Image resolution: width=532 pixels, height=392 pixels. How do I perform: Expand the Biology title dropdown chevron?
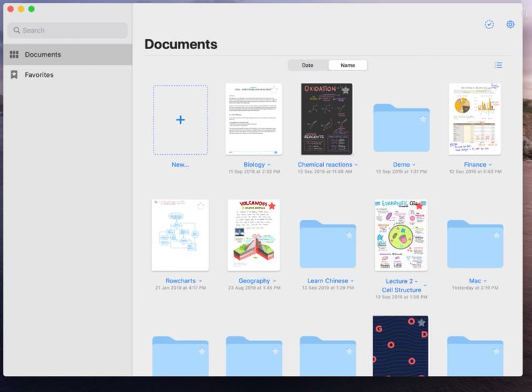pyautogui.click(x=269, y=165)
